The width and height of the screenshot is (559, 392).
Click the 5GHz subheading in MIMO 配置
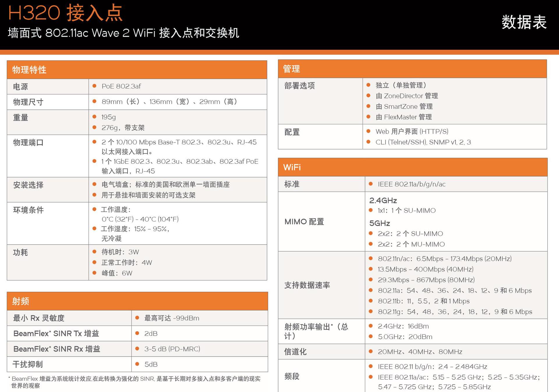click(x=379, y=223)
